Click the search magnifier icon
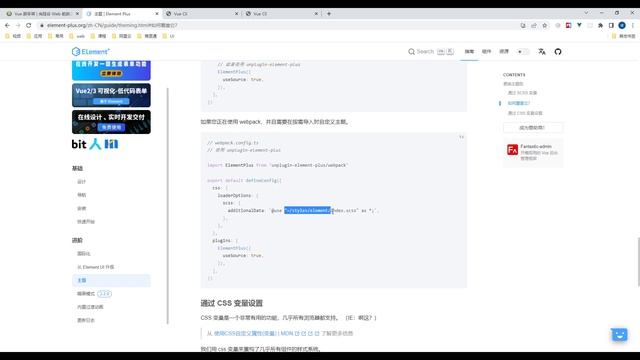 coord(411,52)
